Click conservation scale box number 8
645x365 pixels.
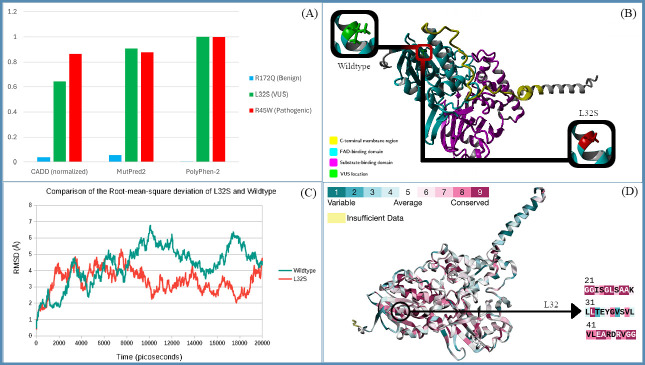[x=462, y=192]
